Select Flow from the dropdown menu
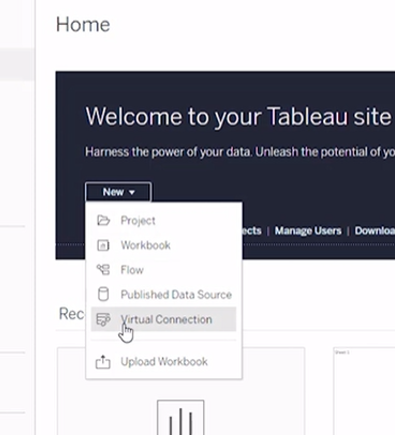The width and height of the screenshot is (395, 435). (163, 270)
